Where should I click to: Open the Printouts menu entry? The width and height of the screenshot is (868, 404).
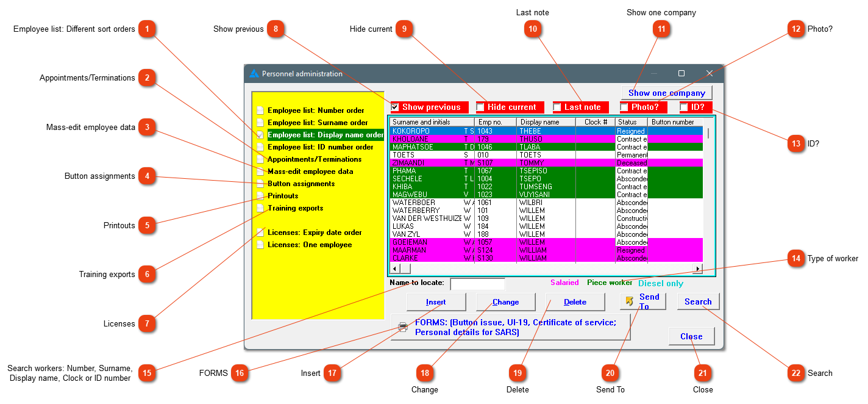pyautogui.click(x=283, y=196)
